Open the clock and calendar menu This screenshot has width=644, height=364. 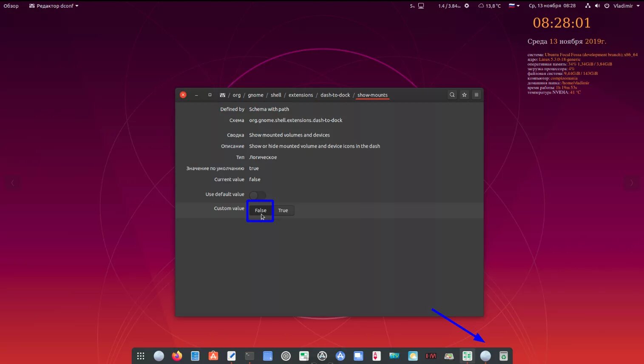552,6
